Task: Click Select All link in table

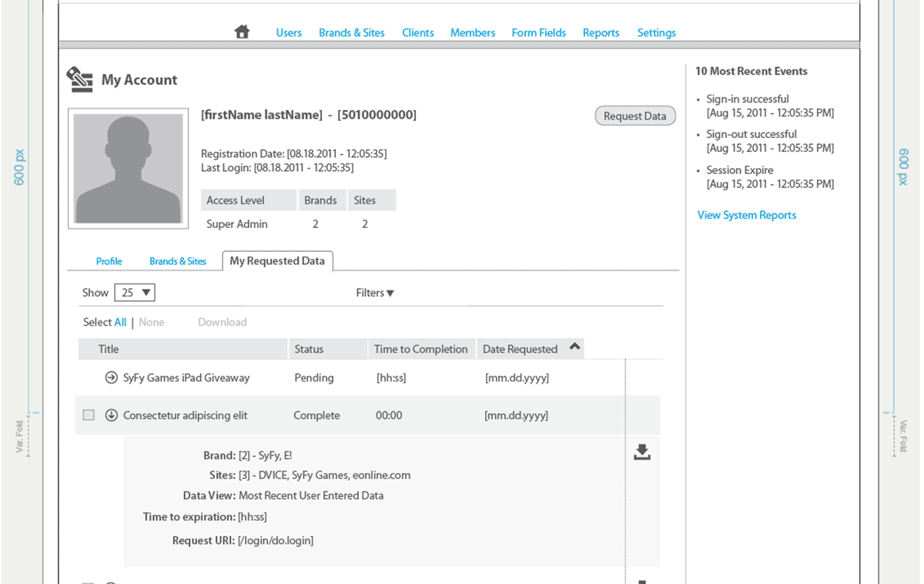Action: pyautogui.click(x=120, y=322)
